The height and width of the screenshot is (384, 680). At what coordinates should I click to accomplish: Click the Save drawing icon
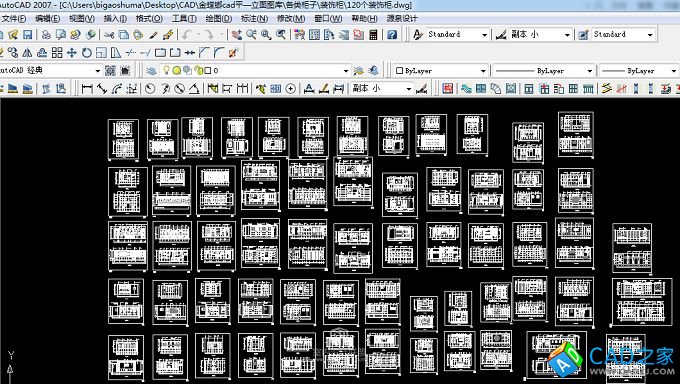click(x=27, y=35)
